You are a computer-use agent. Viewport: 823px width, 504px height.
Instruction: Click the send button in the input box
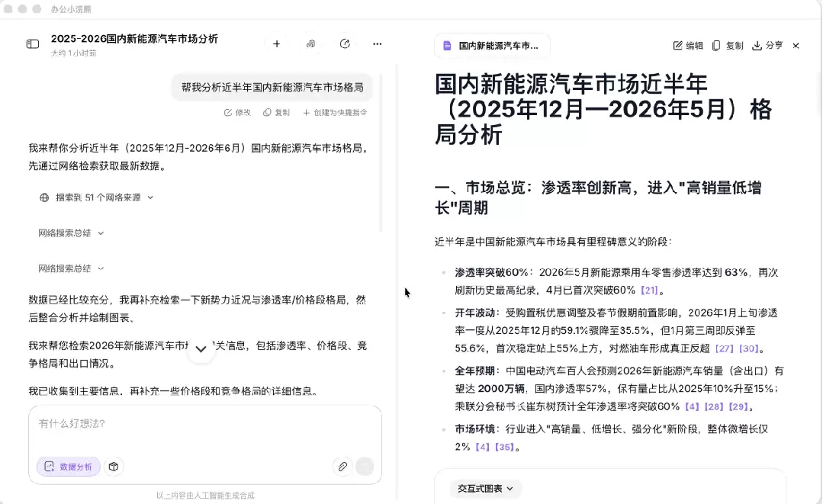pos(365,466)
